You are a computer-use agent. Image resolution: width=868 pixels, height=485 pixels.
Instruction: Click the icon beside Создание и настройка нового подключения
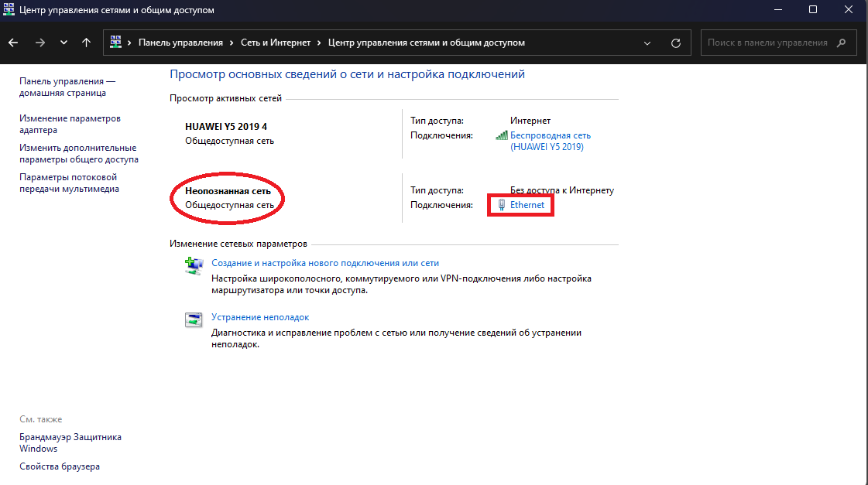193,267
